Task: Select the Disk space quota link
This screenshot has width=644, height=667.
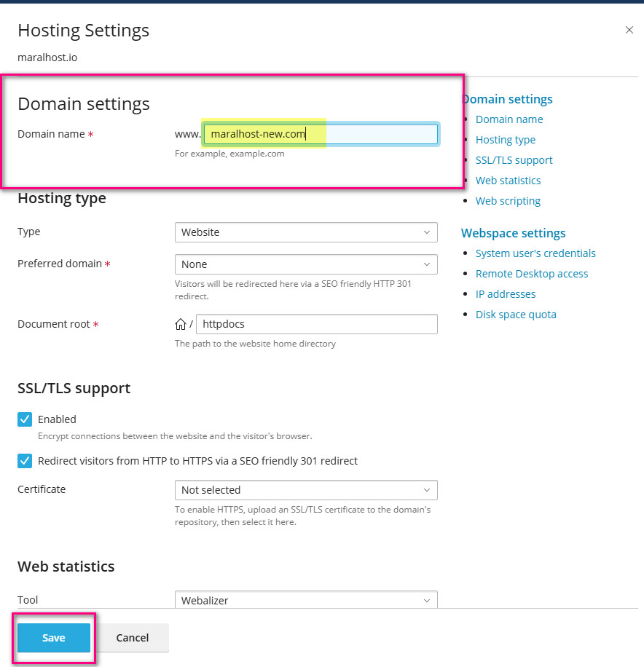Action: (516, 315)
